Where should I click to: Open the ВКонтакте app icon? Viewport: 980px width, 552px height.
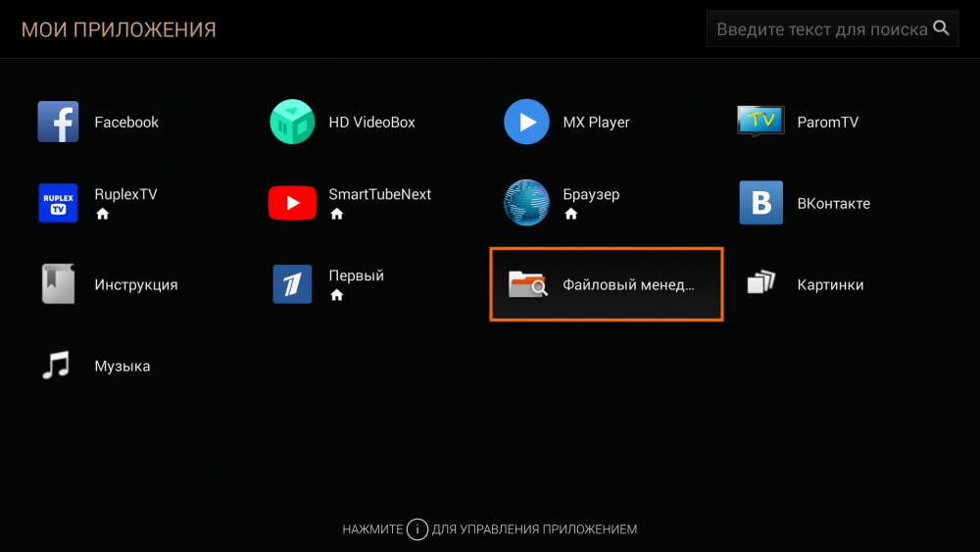click(x=760, y=203)
